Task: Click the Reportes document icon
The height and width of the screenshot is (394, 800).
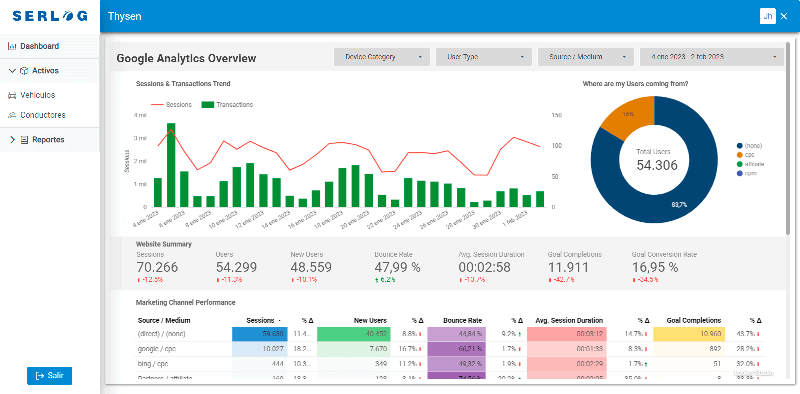Action: (x=24, y=140)
